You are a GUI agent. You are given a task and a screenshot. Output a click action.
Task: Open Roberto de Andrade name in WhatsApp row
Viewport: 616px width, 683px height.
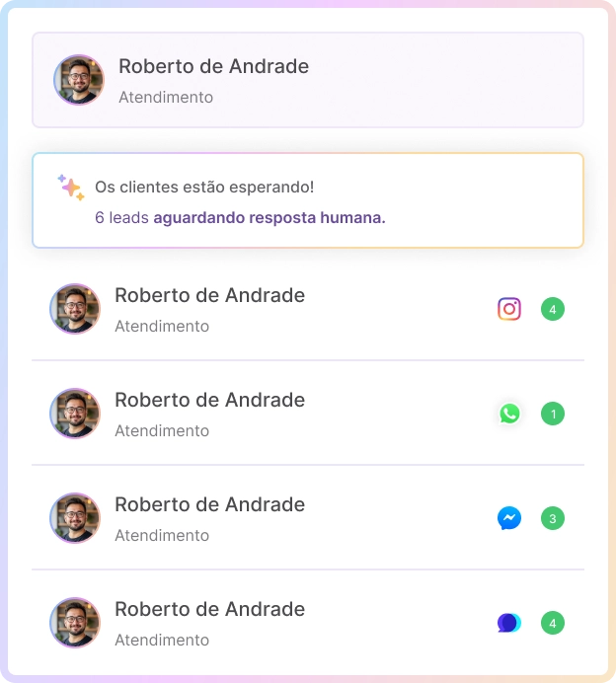point(209,400)
